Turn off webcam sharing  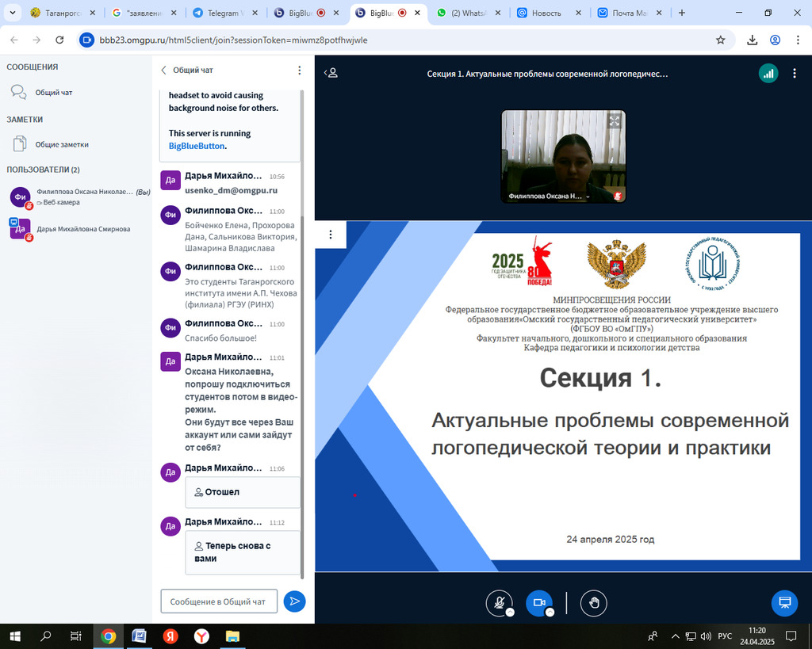538,603
